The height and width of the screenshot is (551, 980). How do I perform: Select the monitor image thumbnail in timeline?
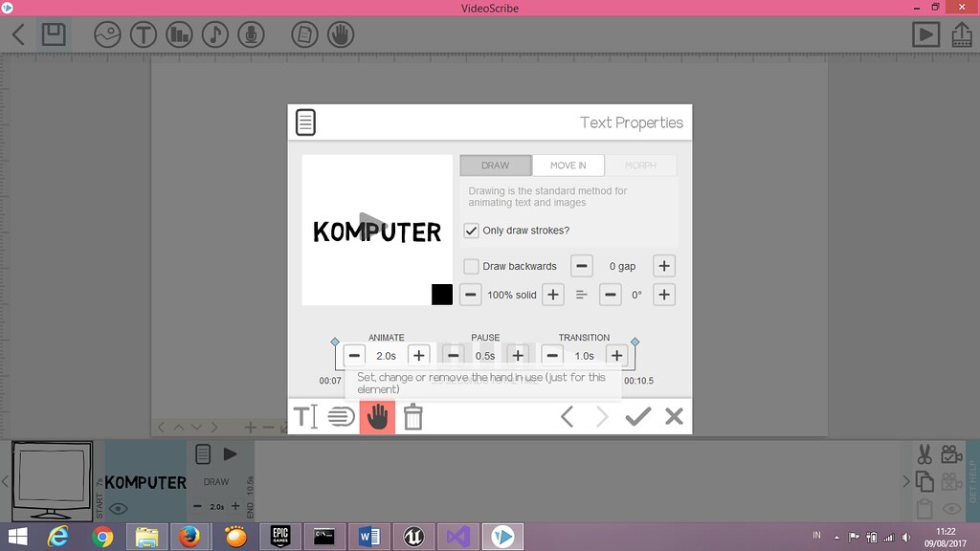(x=53, y=481)
